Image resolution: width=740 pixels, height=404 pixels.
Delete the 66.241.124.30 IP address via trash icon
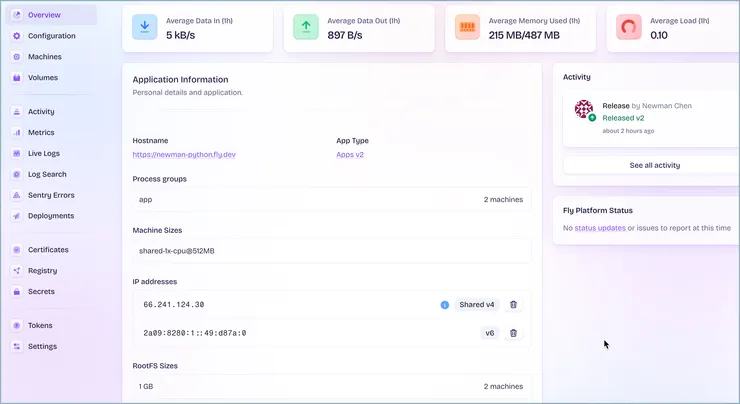(x=513, y=305)
